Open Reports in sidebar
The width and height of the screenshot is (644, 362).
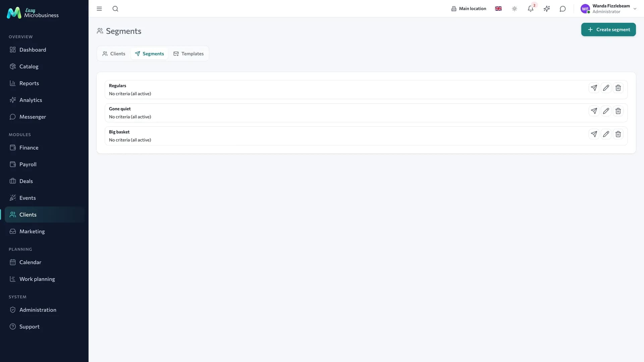44,83
